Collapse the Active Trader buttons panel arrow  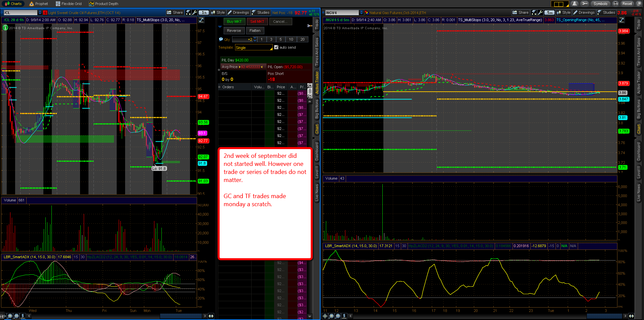(220, 27)
